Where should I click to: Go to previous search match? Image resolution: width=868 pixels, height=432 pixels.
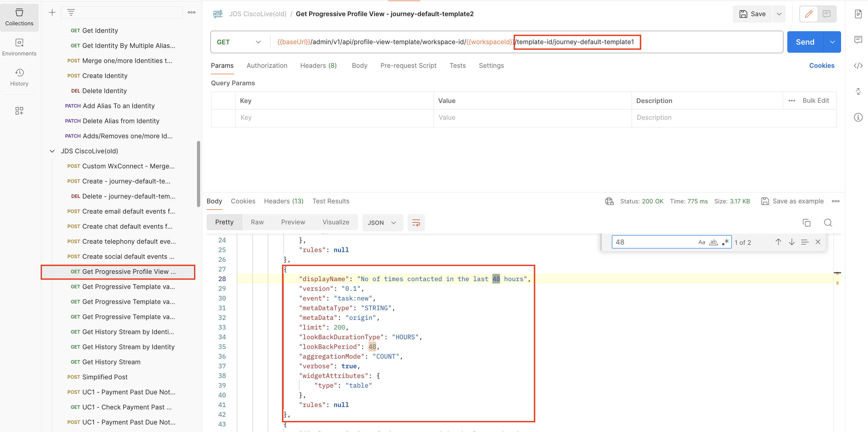778,242
